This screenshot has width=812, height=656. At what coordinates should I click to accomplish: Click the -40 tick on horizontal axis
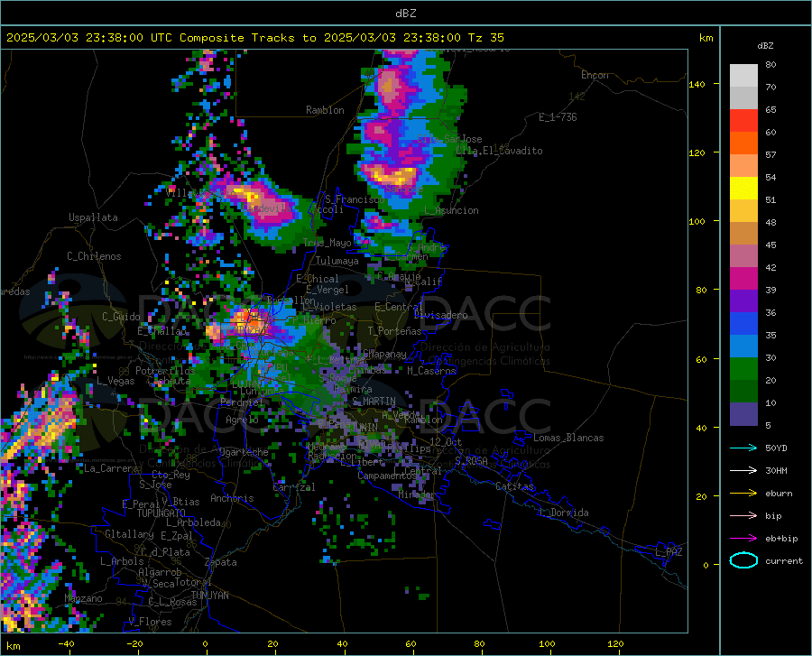point(66,643)
